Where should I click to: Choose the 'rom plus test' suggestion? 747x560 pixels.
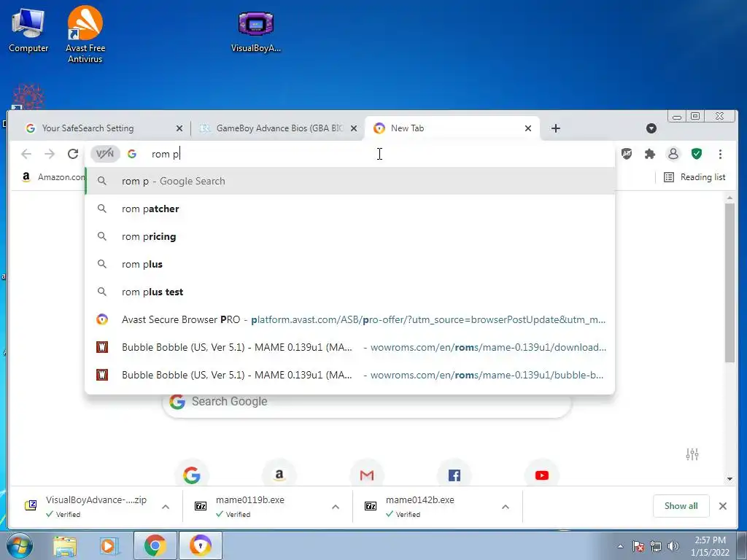[x=349, y=292]
